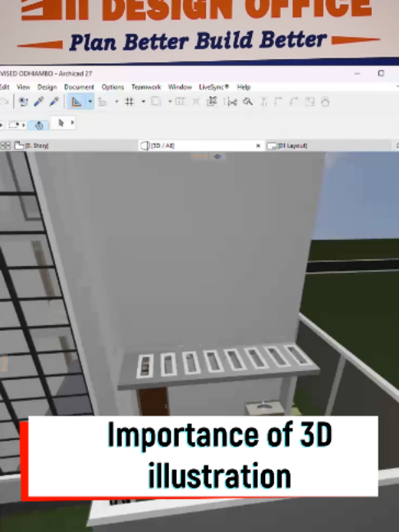399x532 pixels.
Task: Click the Find and Select icon
Action: pyautogui.click(x=248, y=102)
